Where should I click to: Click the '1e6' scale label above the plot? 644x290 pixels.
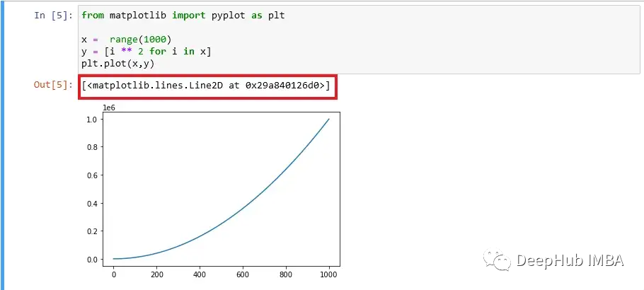pyautogui.click(x=109, y=108)
